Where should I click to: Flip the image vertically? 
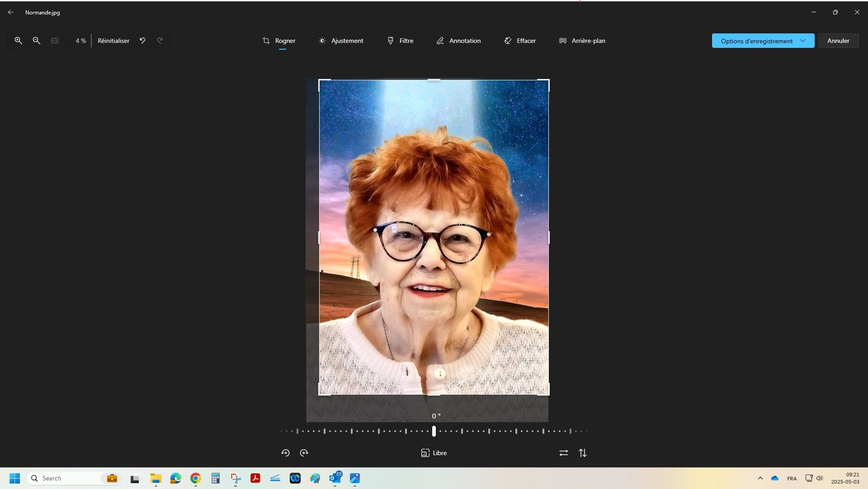[x=583, y=453]
